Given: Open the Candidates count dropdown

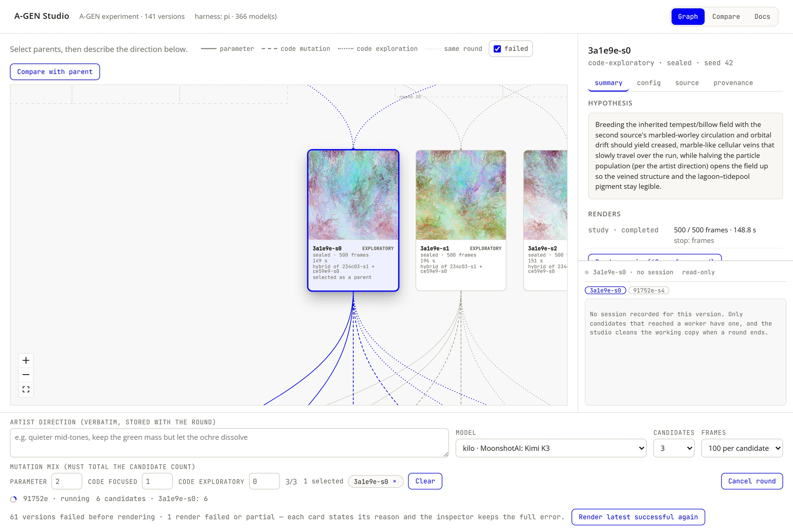Looking at the screenshot, I should (674, 448).
